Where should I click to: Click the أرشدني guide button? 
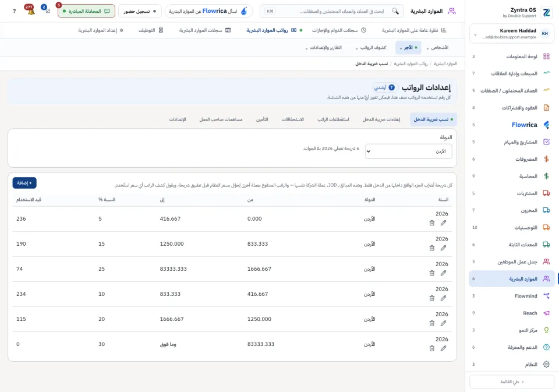[x=385, y=87]
